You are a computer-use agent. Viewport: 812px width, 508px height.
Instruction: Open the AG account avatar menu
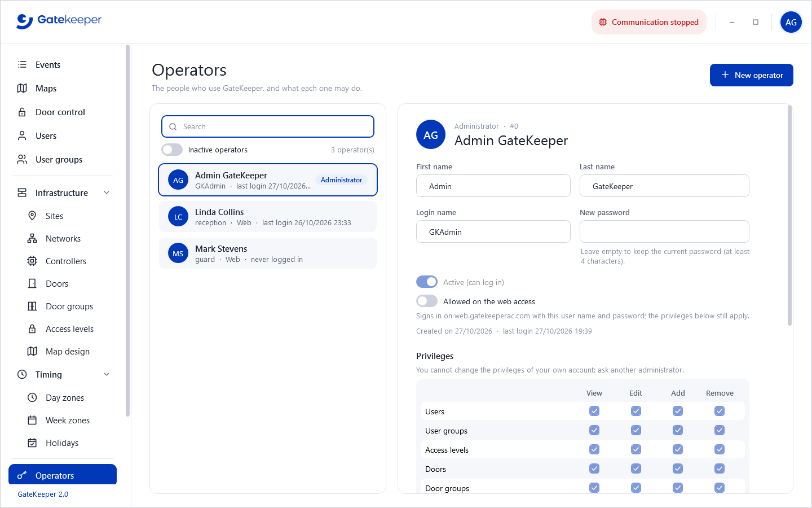pos(791,22)
